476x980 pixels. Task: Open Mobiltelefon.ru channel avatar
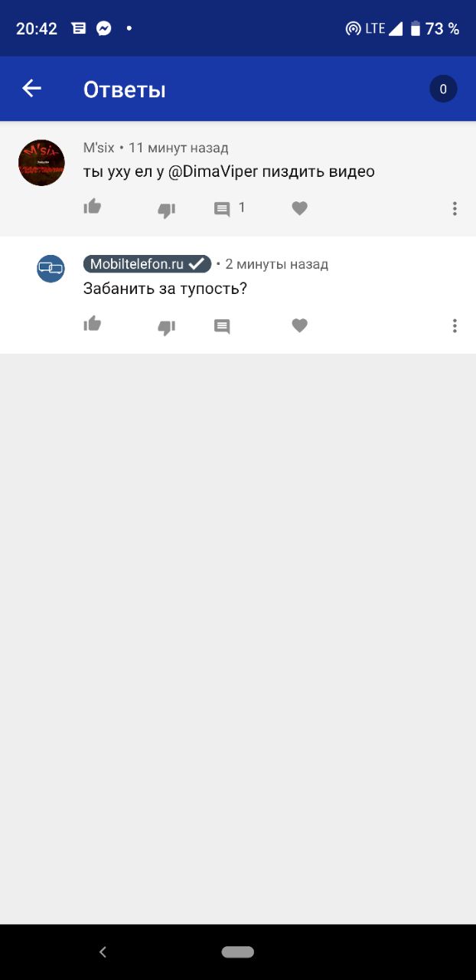click(51, 269)
